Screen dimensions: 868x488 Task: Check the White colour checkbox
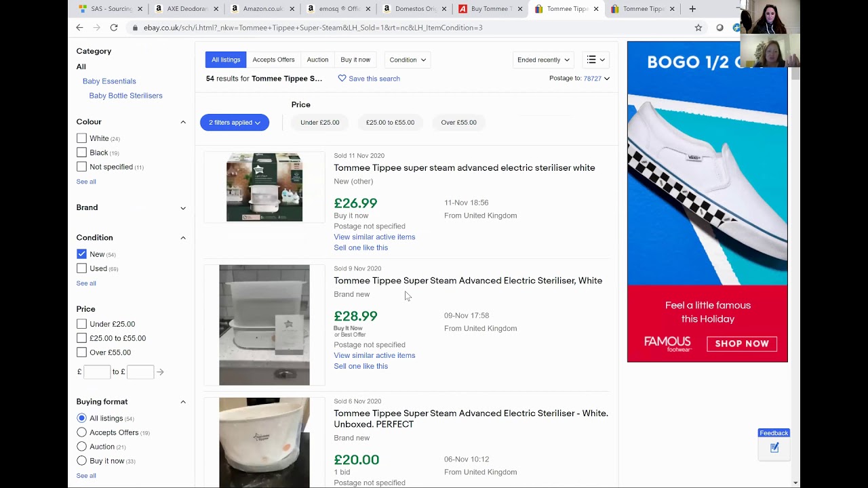coord(82,138)
